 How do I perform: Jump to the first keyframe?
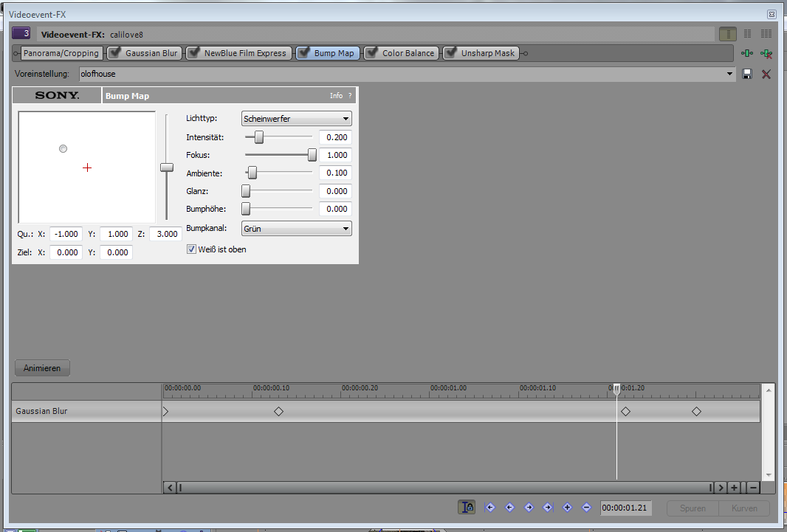click(x=489, y=507)
